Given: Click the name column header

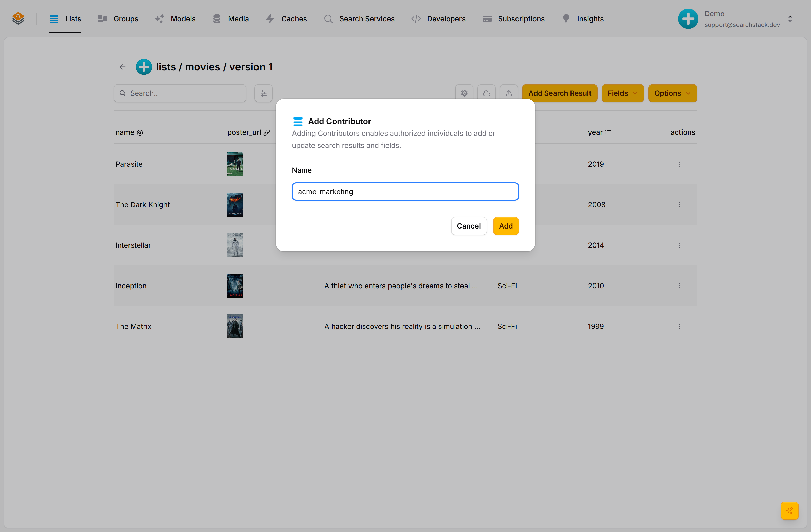Looking at the screenshot, I should pyautogui.click(x=125, y=132).
